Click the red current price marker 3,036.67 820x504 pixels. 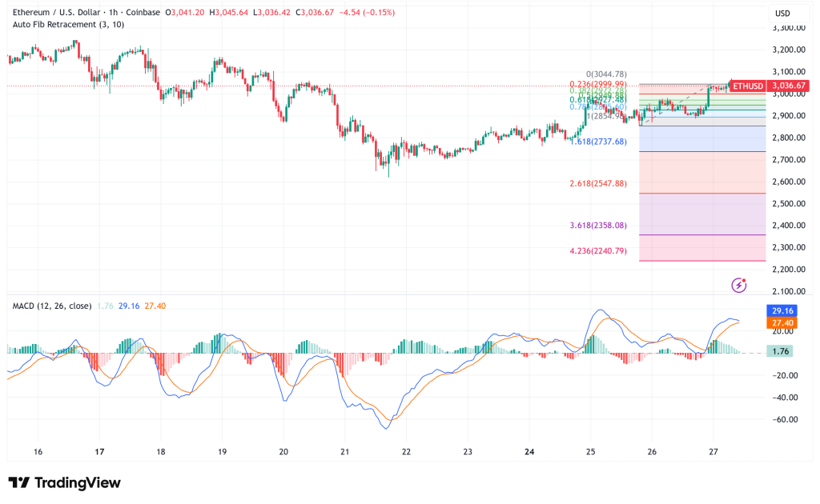pos(789,84)
